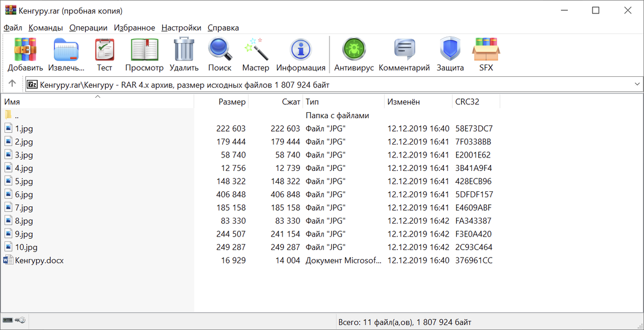
Task: Click the 9.jpg file icon
Action: point(9,234)
